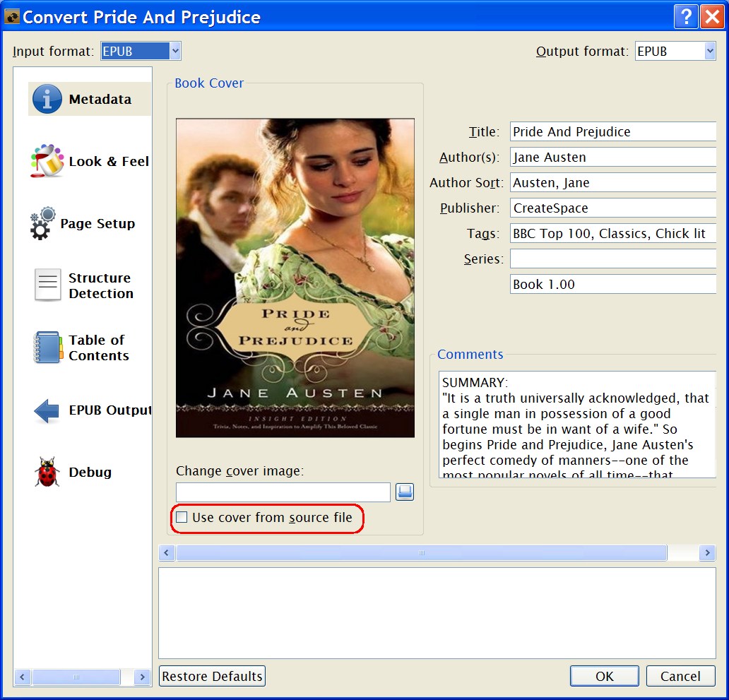The width and height of the screenshot is (729, 700).
Task: Click the 'Input format:' label
Action: tap(54, 51)
